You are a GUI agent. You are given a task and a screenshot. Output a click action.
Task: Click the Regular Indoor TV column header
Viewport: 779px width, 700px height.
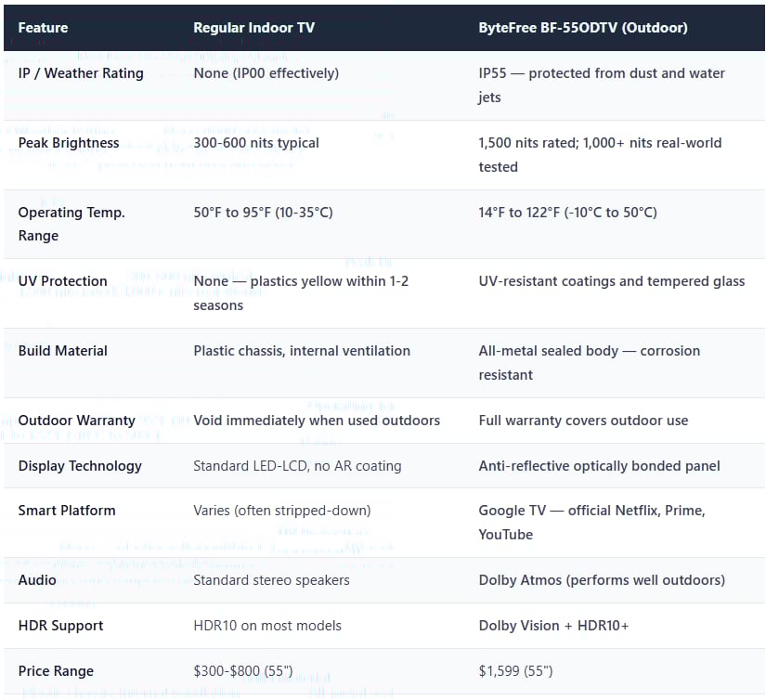[253, 28]
